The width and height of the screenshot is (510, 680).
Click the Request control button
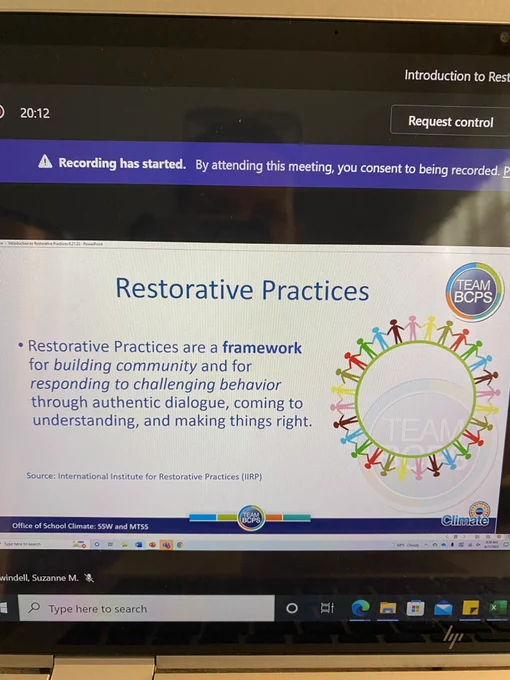coord(450,121)
